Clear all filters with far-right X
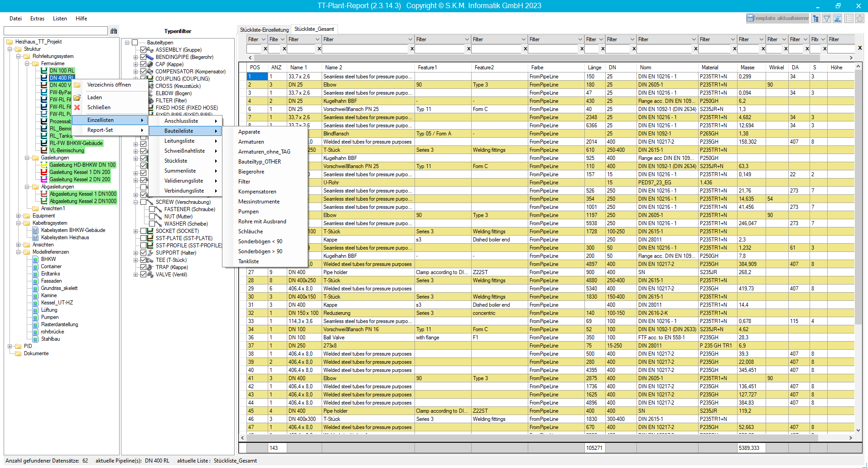This screenshot has width=868, height=468. click(860, 48)
